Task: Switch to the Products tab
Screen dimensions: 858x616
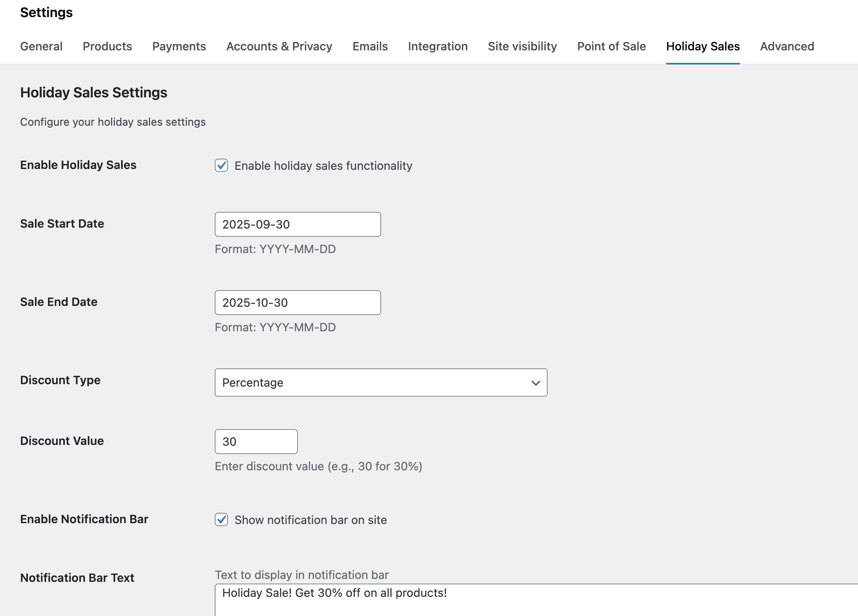Action: click(x=107, y=46)
